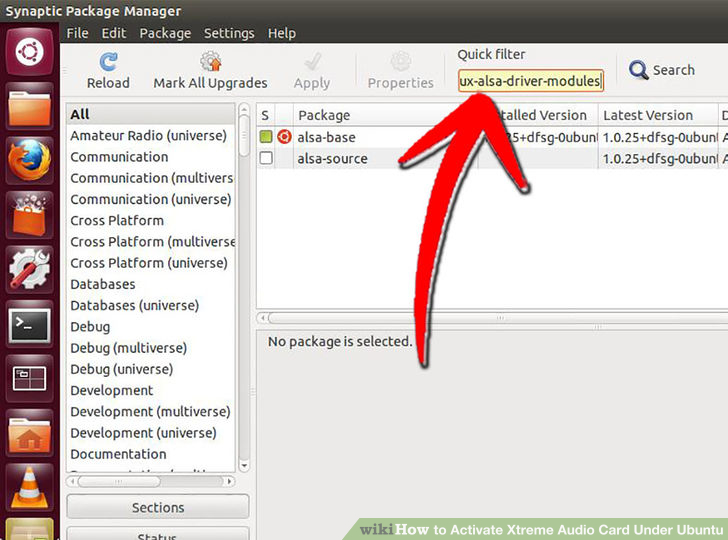Open the Help menu
Viewport: 728px width, 540px height.
pos(282,33)
